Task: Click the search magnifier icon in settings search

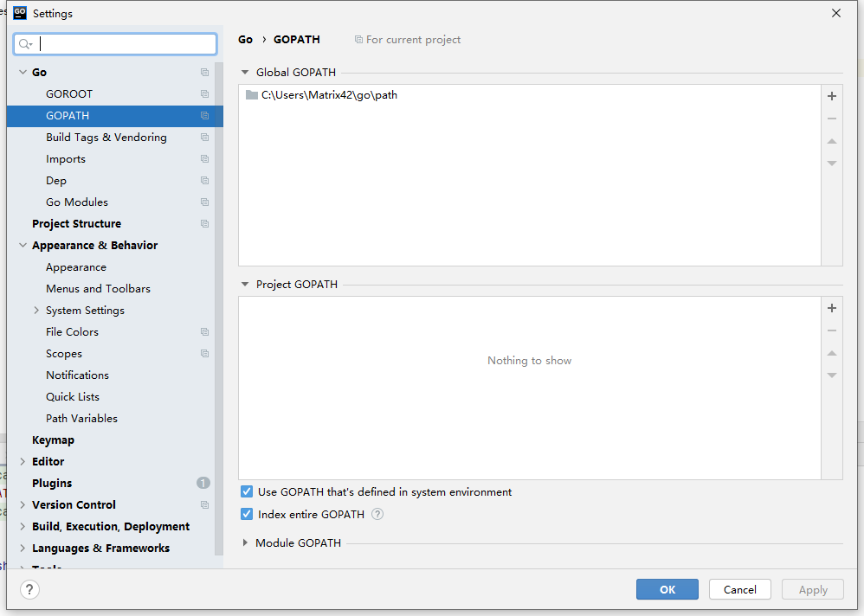Action: click(25, 44)
